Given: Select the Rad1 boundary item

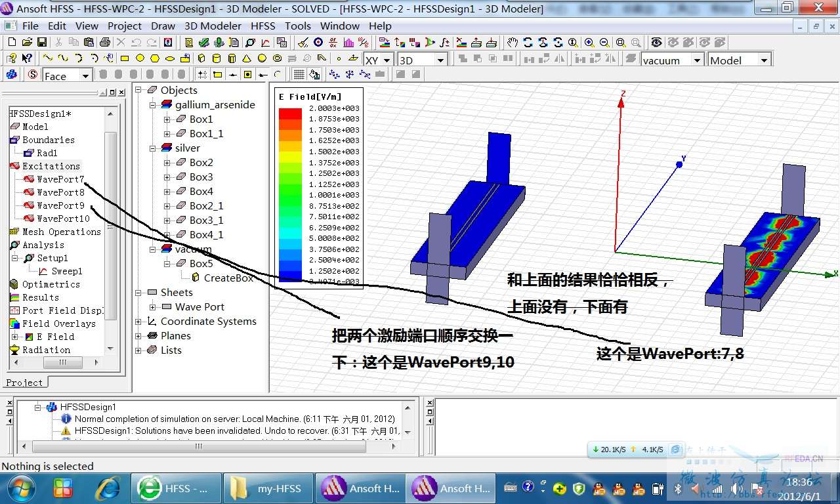Looking at the screenshot, I should pos(47,153).
